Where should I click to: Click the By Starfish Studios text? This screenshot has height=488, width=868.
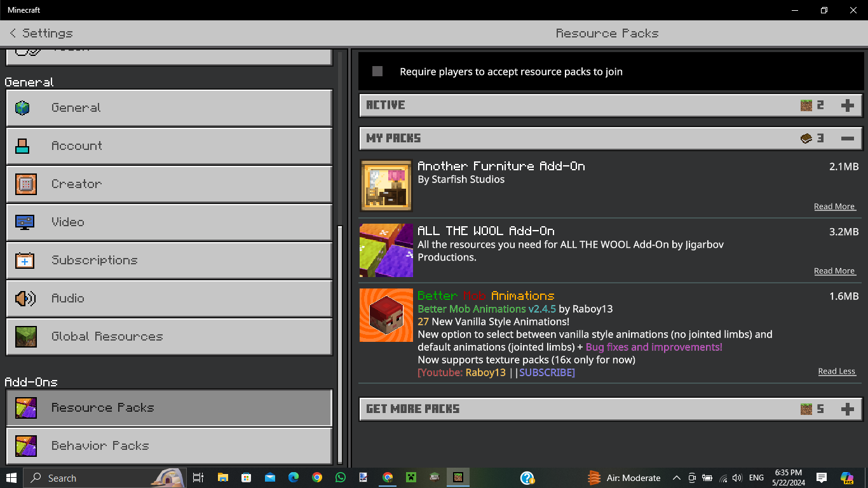461,180
